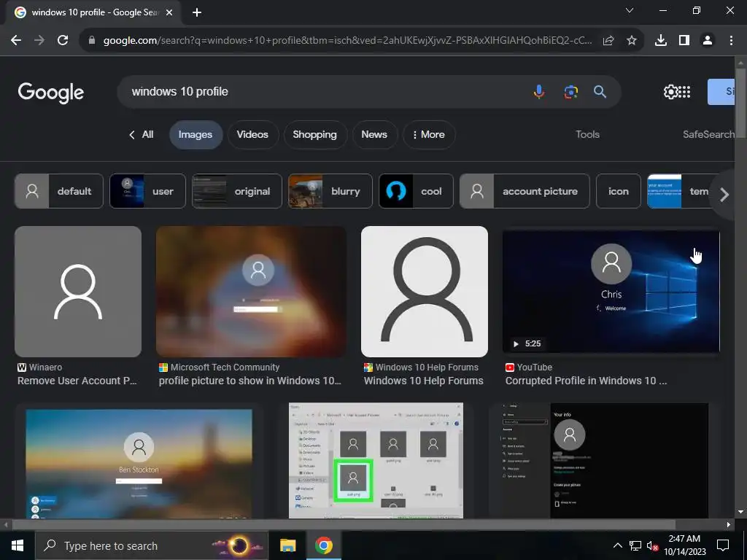Expand the More search categories

click(x=429, y=135)
